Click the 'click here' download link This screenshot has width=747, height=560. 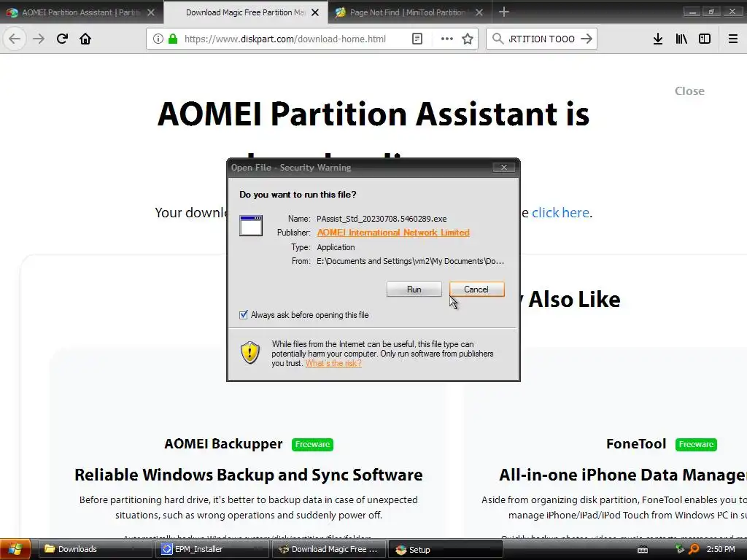(x=560, y=212)
